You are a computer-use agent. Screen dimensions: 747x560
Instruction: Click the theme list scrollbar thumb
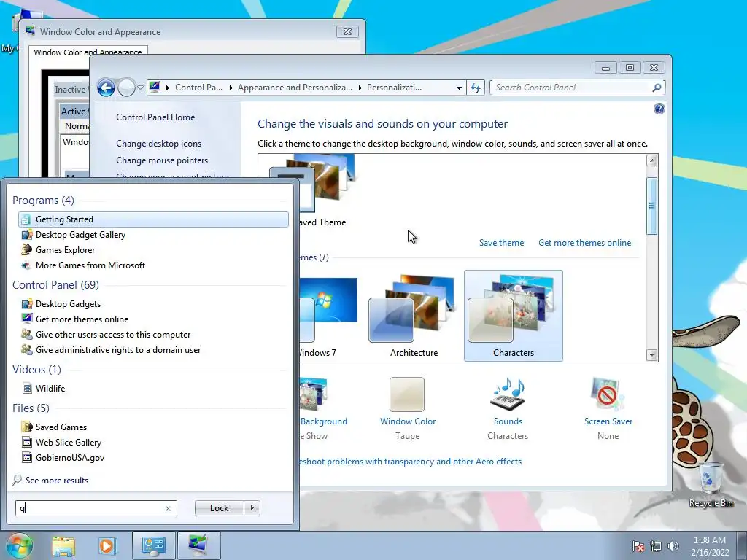click(x=651, y=206)
